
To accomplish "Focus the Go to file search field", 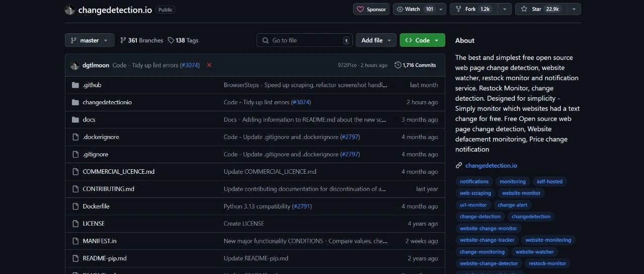I will click(304, 40).
